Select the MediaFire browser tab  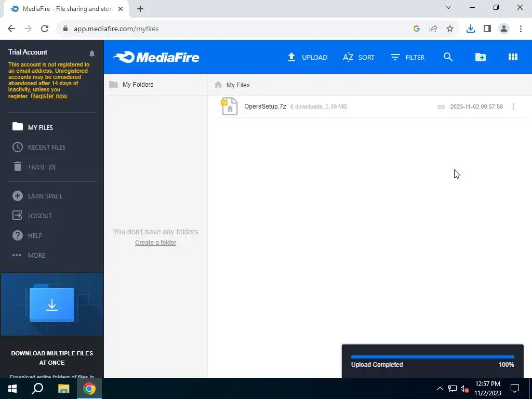[x=66, y=9]
